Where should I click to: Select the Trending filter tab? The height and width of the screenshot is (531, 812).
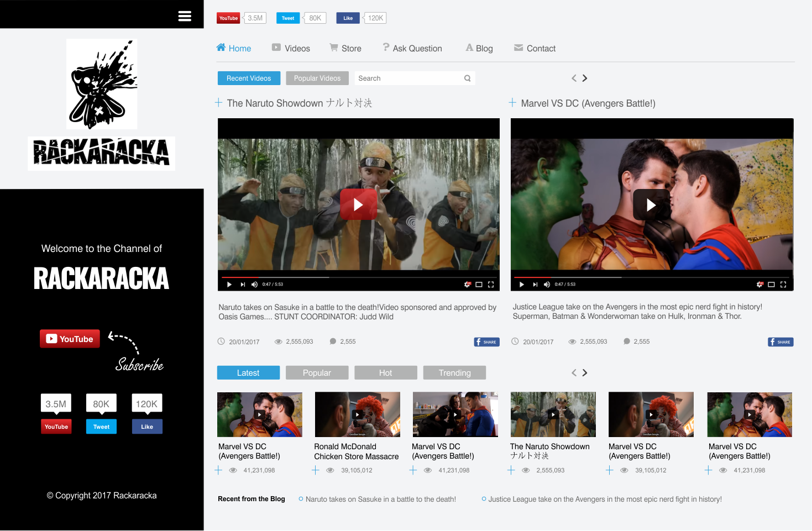click(x=454, y=373)
